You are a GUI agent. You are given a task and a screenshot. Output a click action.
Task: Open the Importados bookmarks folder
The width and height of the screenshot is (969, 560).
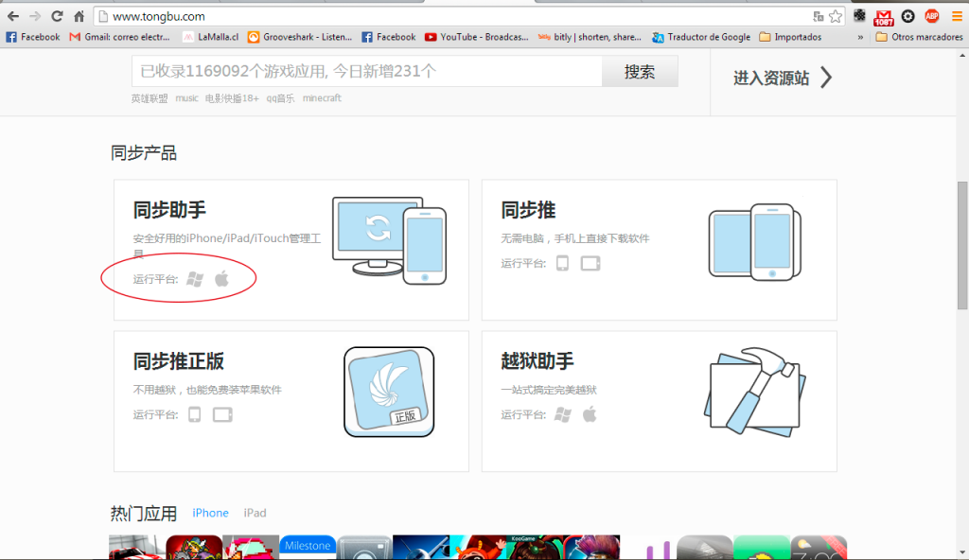coord(790,38)
